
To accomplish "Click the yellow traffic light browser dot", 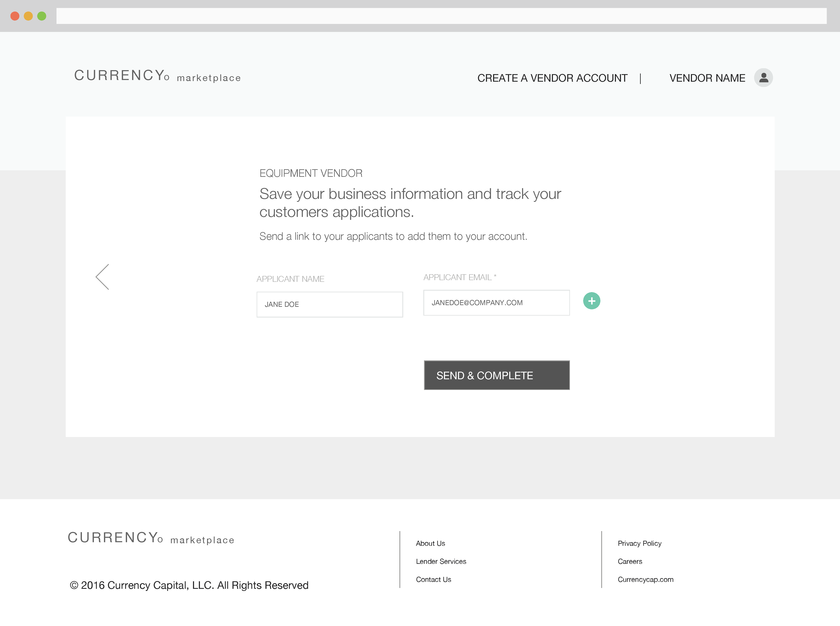I will click(x=28, y=16).
